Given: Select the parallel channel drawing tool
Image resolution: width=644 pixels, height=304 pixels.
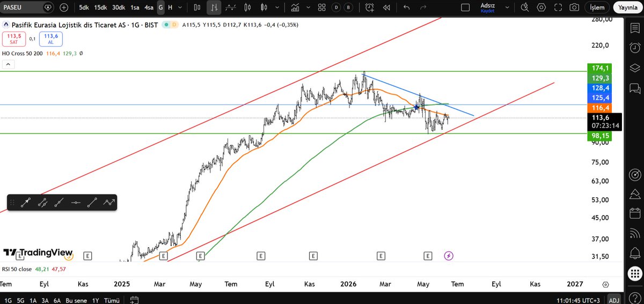Looking at the screenshot, I should pyautogui.click(x=42, y=203).
